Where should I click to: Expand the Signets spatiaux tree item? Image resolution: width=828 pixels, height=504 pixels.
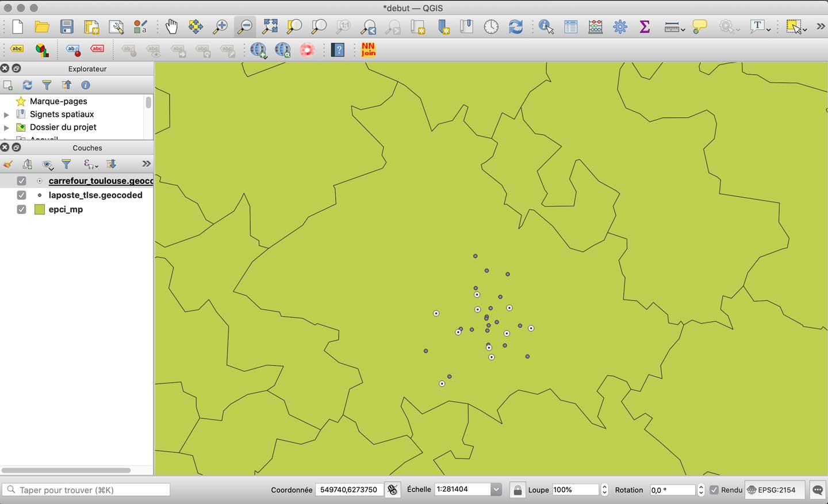[6, 114]
